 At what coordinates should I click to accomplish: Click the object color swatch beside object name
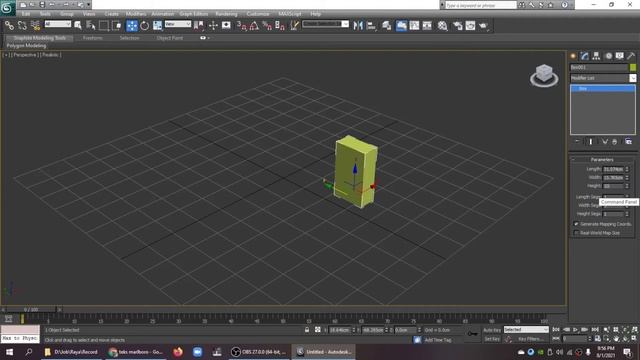[633, 67]
